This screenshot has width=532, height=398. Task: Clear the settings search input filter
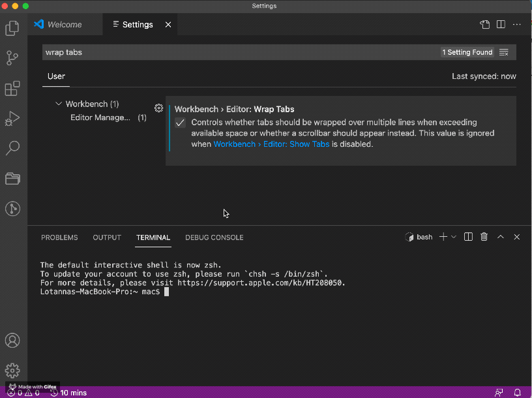[x=504, y=52]
